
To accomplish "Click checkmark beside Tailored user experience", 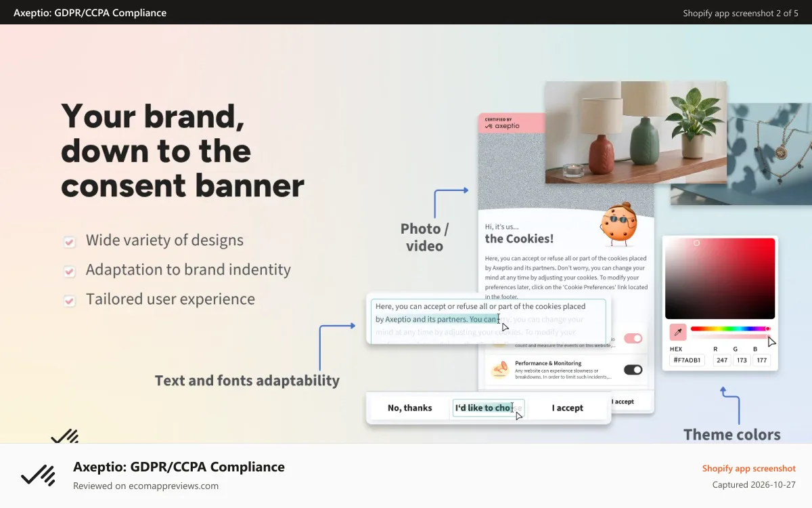I will click(69, 300).
